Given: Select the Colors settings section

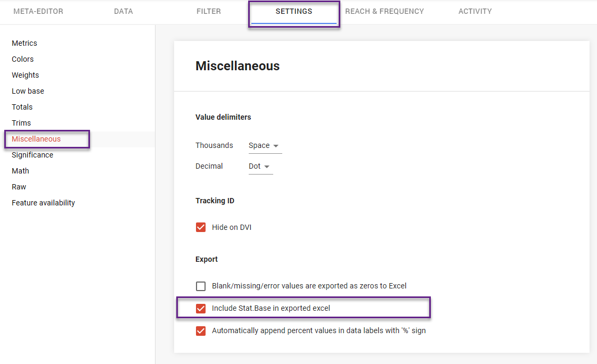Looking at the screenshot, I should coord(22,59).
